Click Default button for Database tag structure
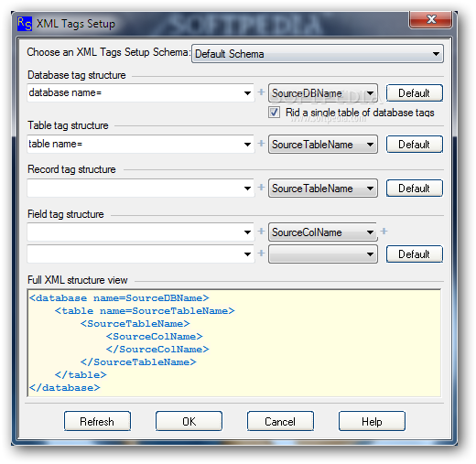The image size is (476, 464). coord(415,93)
